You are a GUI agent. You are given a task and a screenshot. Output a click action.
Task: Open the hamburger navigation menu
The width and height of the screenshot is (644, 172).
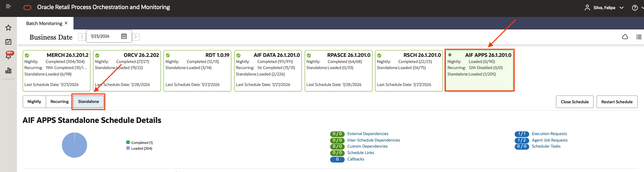8,6
